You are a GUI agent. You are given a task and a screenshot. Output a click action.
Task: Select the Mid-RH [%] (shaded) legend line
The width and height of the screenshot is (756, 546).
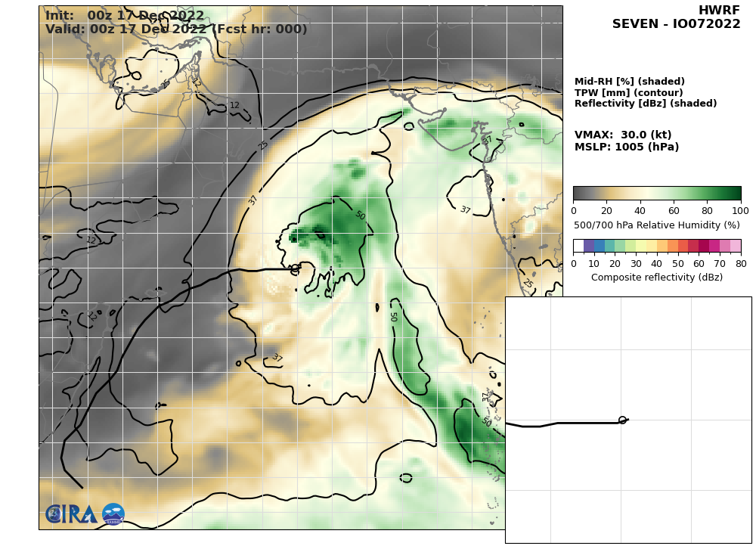tap(629, 82)
